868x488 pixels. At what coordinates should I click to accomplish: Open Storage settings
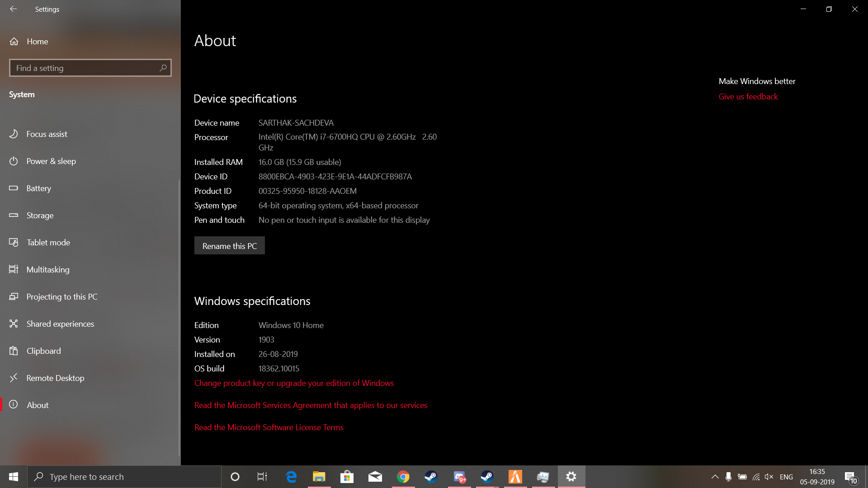[x=40, y=216]
